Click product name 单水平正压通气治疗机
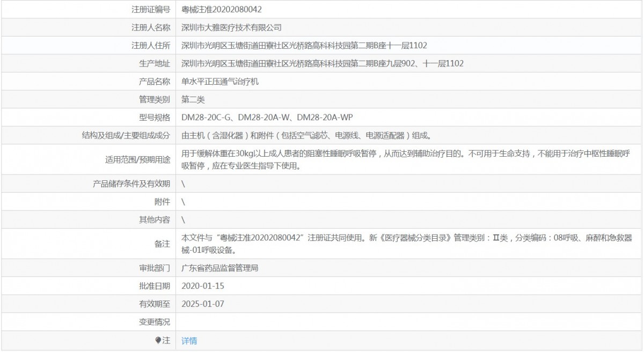 (220, 82)
